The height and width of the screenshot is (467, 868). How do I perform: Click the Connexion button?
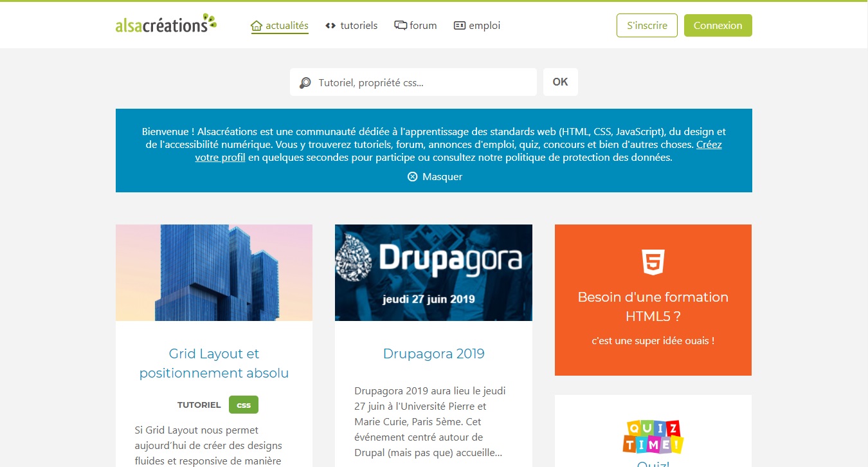point(718,26)
